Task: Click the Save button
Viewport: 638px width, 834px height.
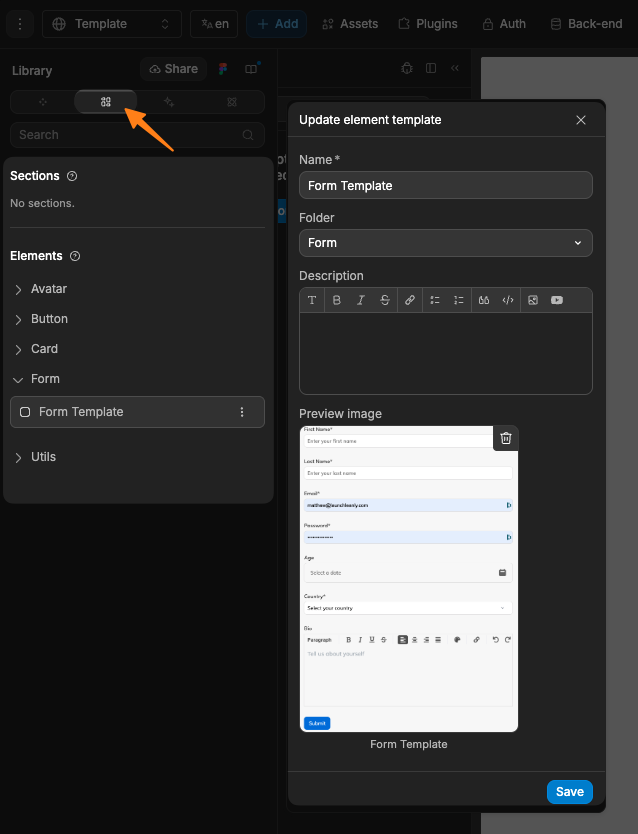Action: point(569,791)
